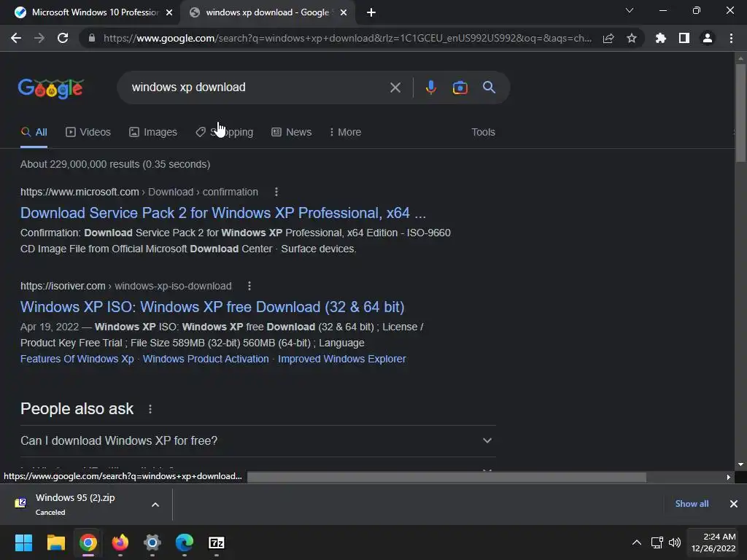The height and width of the screenshot is (560, 747).
Task: Open options for microsoft.com result
Action: pyautogui.click(x=276, y=192)
